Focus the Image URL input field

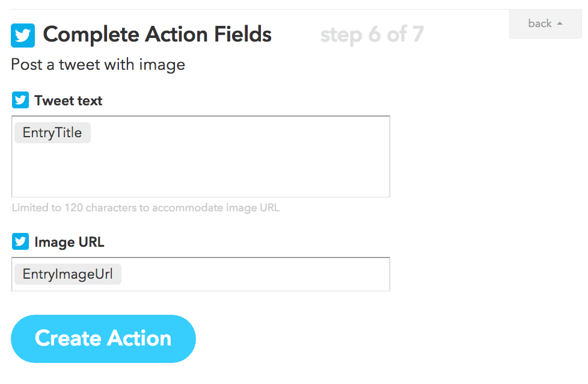click(x=201, y=274)
